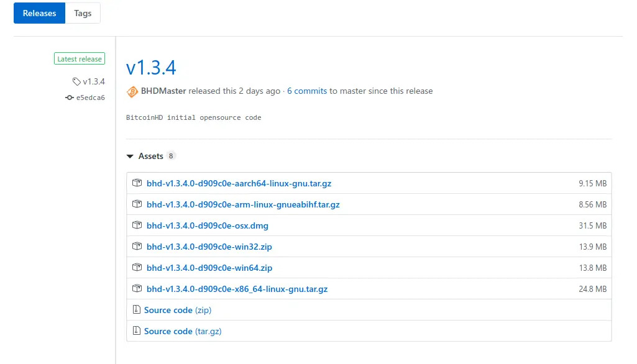Click the tag icon beside v1.3.4
Screen dimensions: 637x364
[x=76, y=81]
